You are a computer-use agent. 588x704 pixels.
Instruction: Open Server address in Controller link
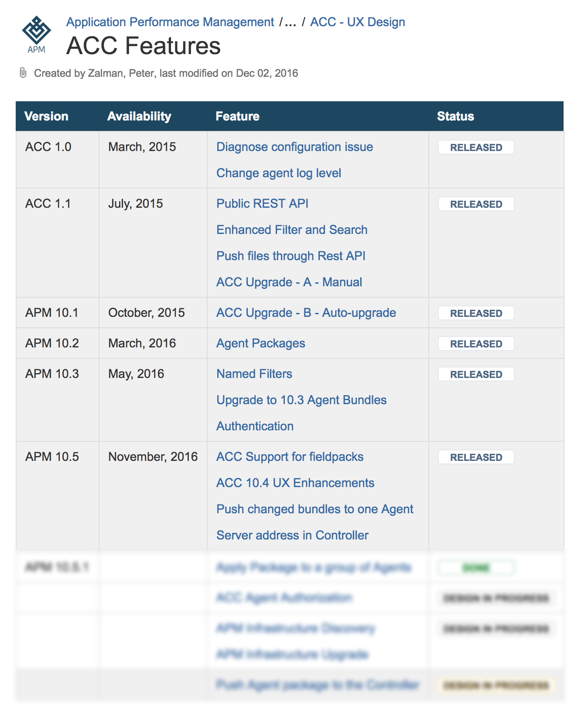[x=292, y=536]
